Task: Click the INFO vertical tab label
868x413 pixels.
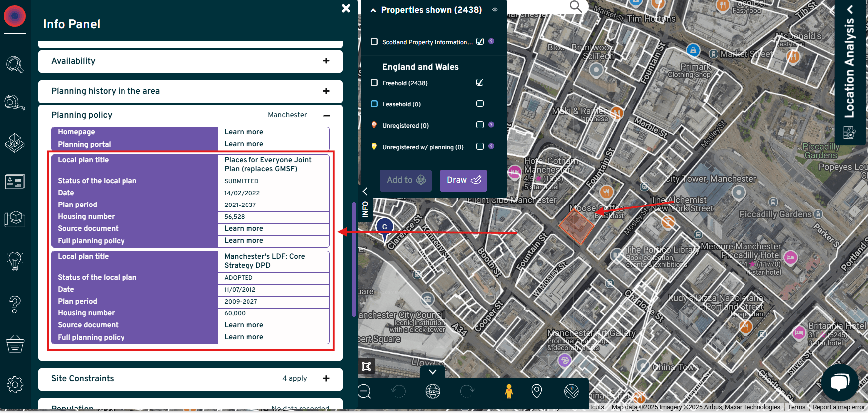Action: (365, 209)
